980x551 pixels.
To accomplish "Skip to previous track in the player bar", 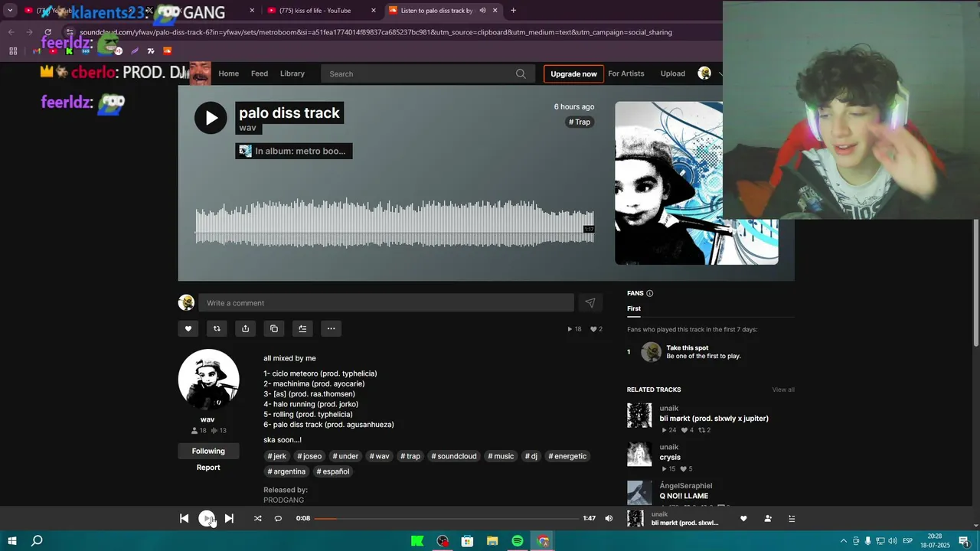I will (185, 518).
